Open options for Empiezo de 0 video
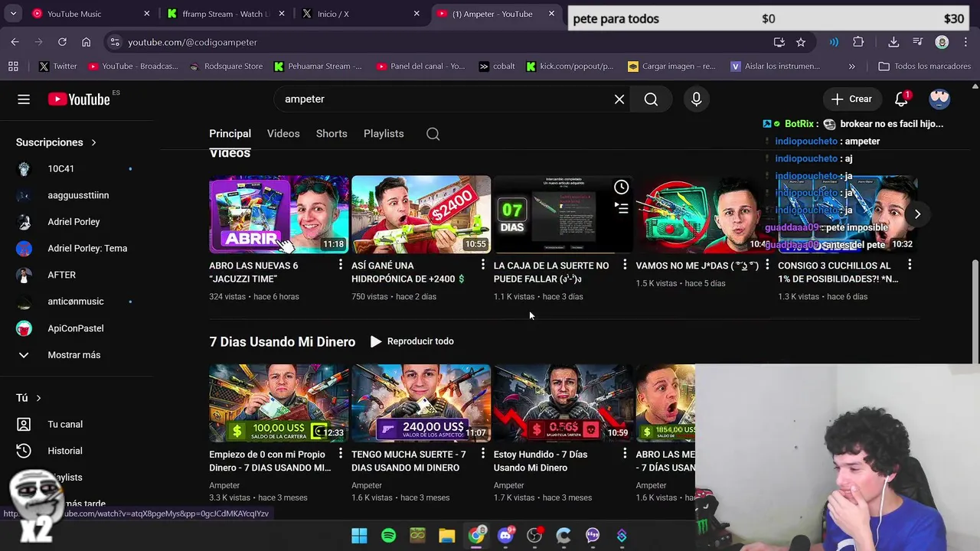980x551 pixels. click(341, 454)
